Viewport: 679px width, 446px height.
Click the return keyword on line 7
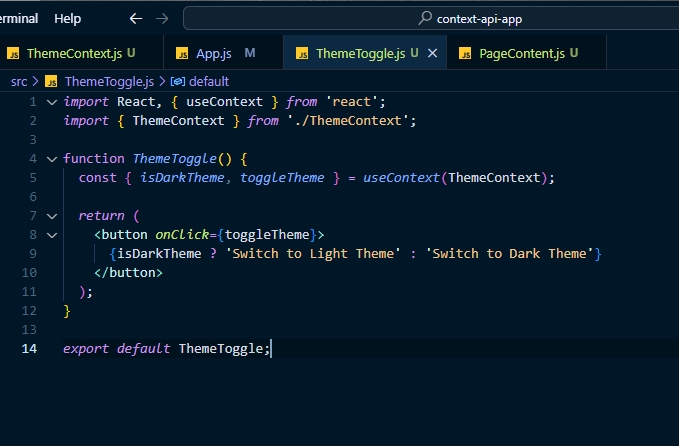point(101,216)
